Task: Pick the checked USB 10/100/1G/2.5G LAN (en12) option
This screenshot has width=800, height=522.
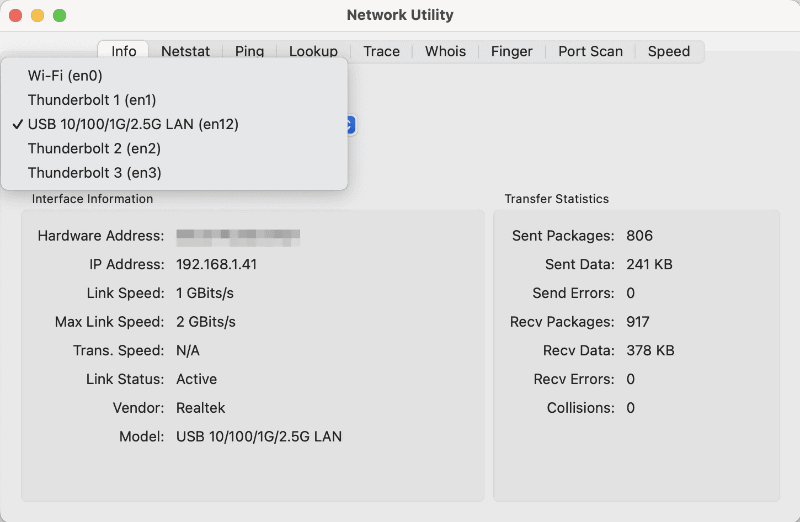Action: (133, 124)
